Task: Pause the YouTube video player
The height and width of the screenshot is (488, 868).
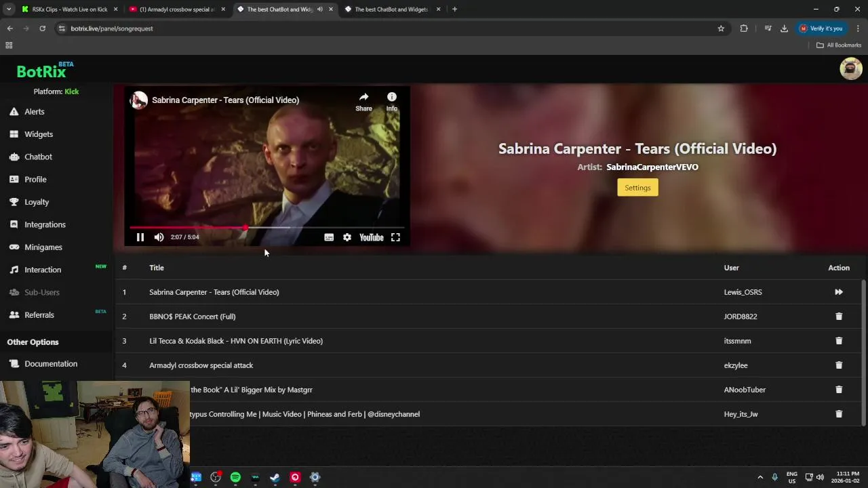Action: coord(140,237)
